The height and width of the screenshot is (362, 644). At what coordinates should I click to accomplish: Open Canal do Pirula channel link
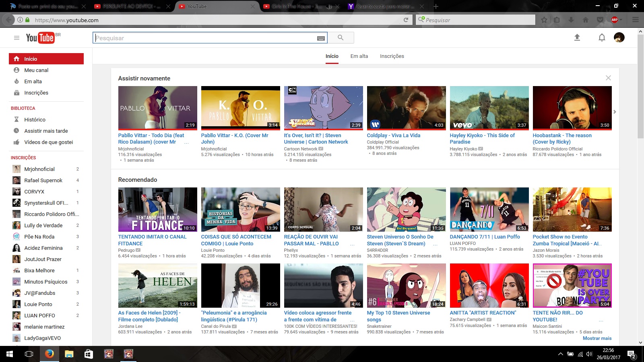coord(216,326)
